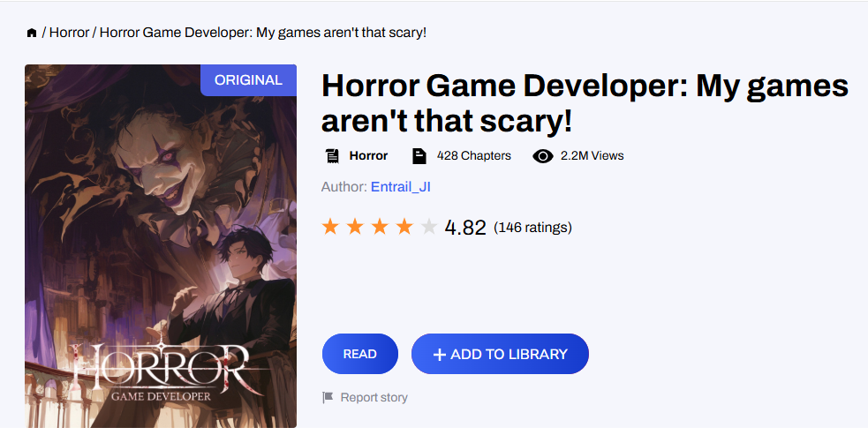This screenshot has width=868, height=435.
Task: Click the story title in the breadcrumb
Action: pyautogui.click(x=263, y=33)
